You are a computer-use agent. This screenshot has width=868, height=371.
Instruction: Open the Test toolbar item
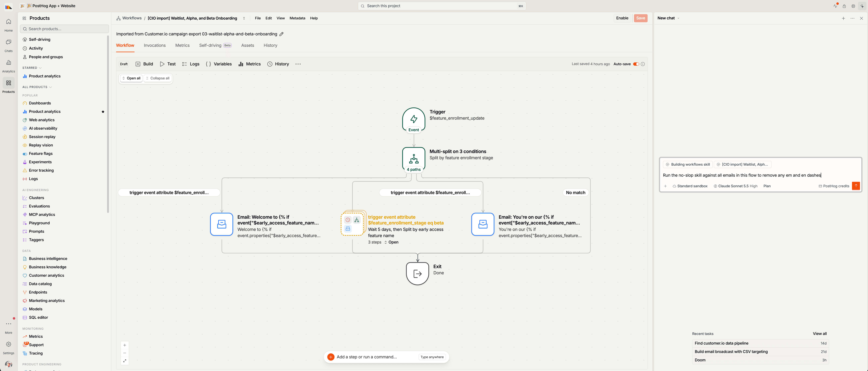tap(168, 64)
